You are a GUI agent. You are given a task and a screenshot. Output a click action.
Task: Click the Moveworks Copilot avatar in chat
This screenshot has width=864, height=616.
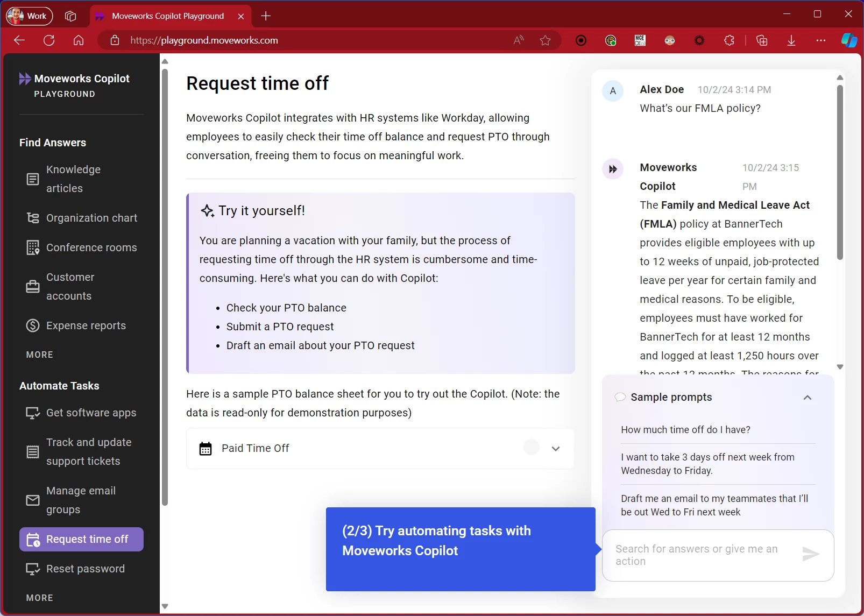click(x=613, y=169)
